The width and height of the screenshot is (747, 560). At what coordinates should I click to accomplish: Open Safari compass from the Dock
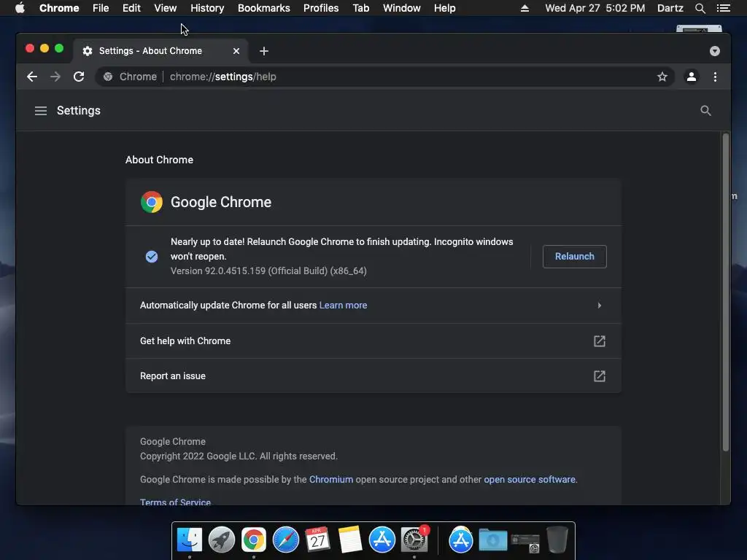pos(286,540)
